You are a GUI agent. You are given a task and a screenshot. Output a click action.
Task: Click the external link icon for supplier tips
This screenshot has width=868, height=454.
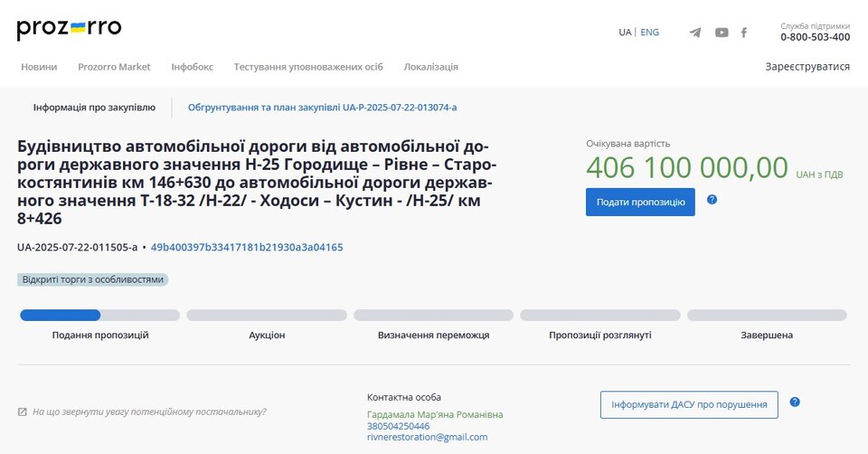tap(23, 412)
